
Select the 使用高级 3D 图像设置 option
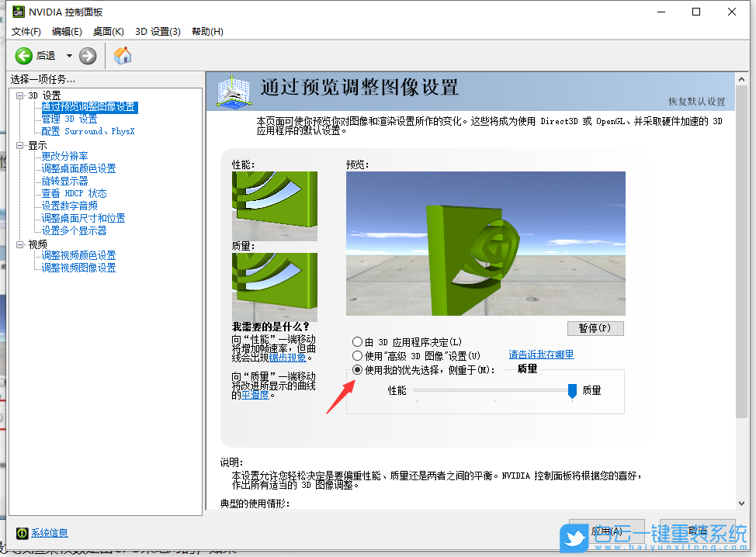pos(358,355)
